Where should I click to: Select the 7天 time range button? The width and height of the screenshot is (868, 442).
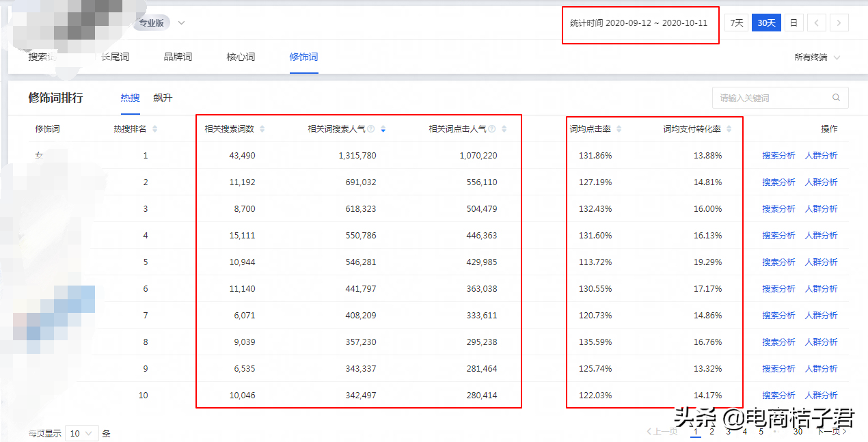[x=737, y=22]
